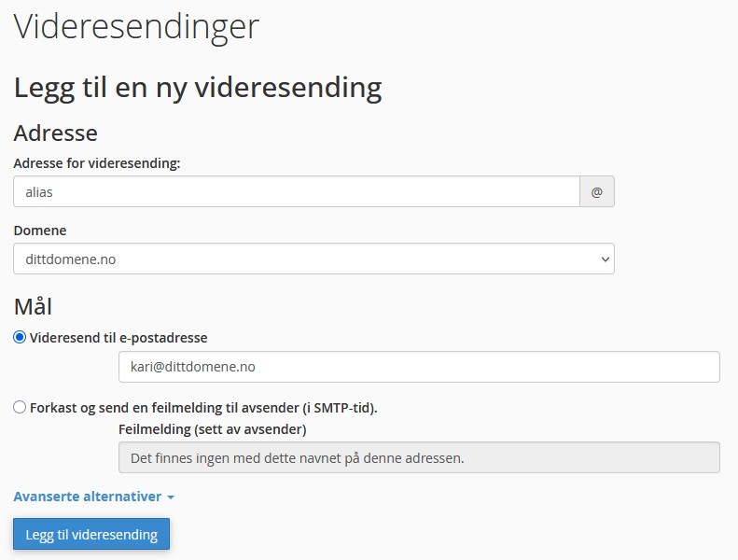This screenshot has width=738, height=560.
Task: Select the Forkast og send feilmelding radio button
Action: (x=20, y=407)
